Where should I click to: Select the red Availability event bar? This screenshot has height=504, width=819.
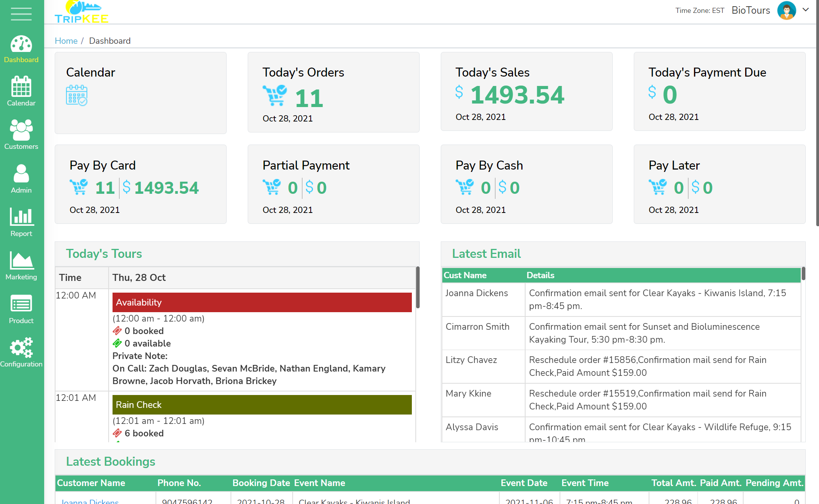pos(262,302)
